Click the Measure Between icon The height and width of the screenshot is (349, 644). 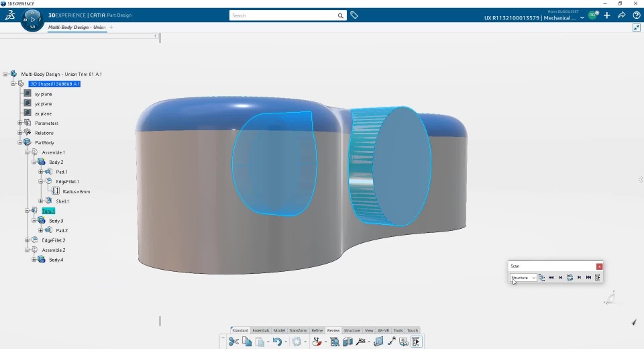(x=391, y=341)
